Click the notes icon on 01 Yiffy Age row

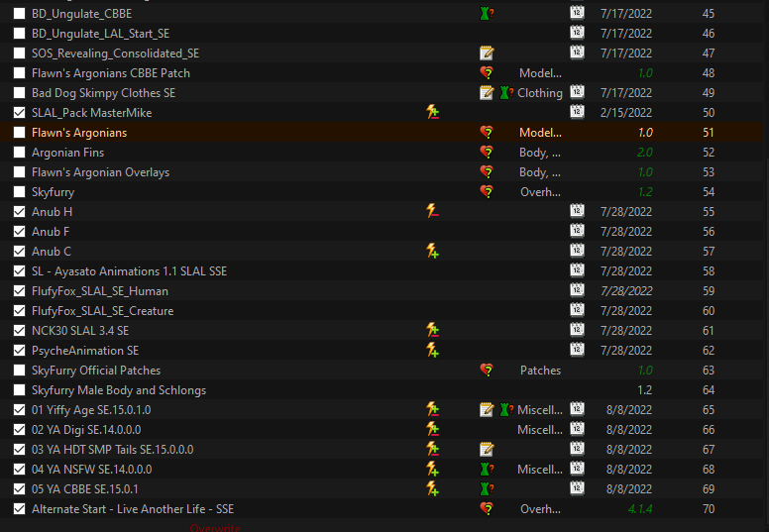coord(487,409)
